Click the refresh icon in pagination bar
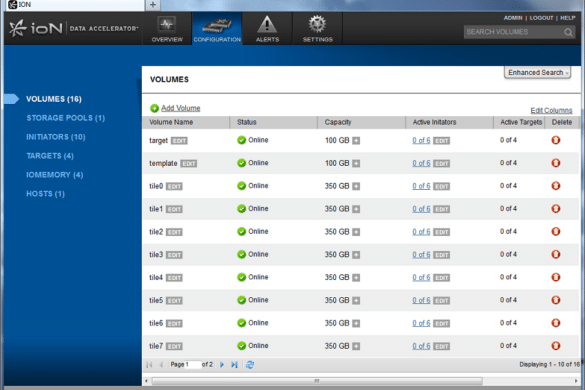This screenshot has height=390, width=585. click(x=250, y=365)
